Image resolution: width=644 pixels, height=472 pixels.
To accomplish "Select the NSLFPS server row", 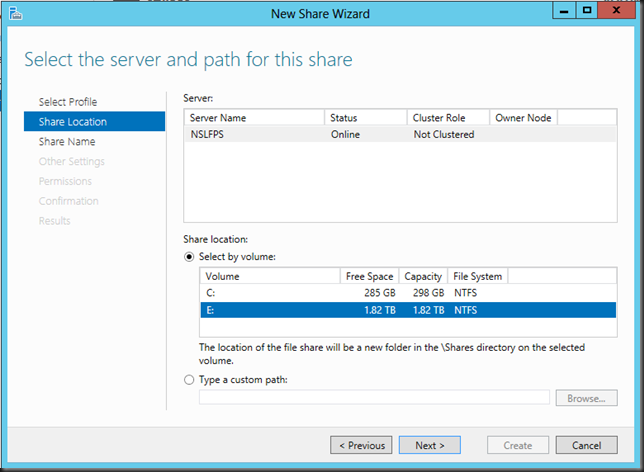I will 400,134.
